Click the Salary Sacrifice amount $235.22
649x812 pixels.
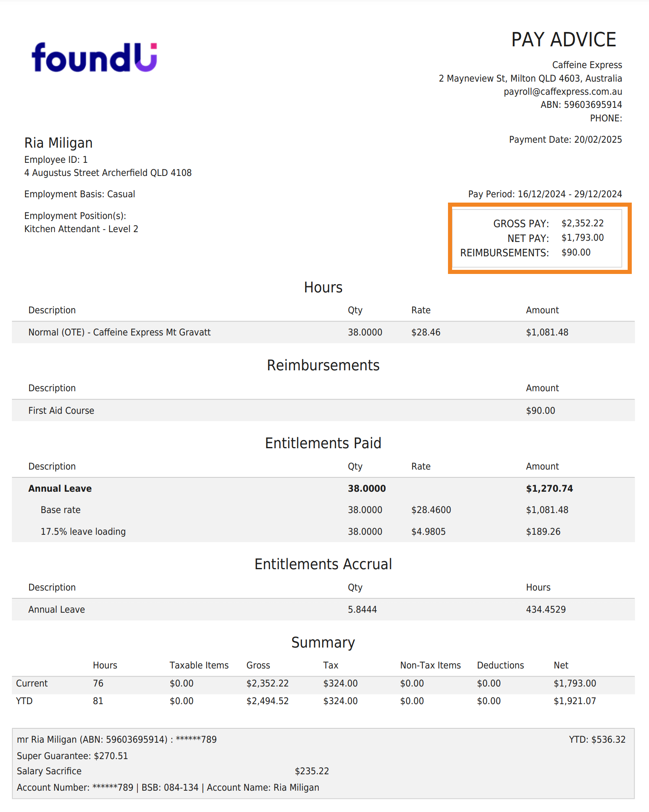point(312,771)
